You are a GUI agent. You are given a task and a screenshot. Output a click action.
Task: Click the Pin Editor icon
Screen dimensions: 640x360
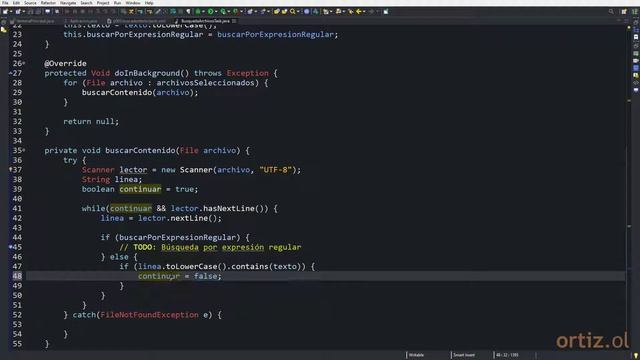pos(386,11)
